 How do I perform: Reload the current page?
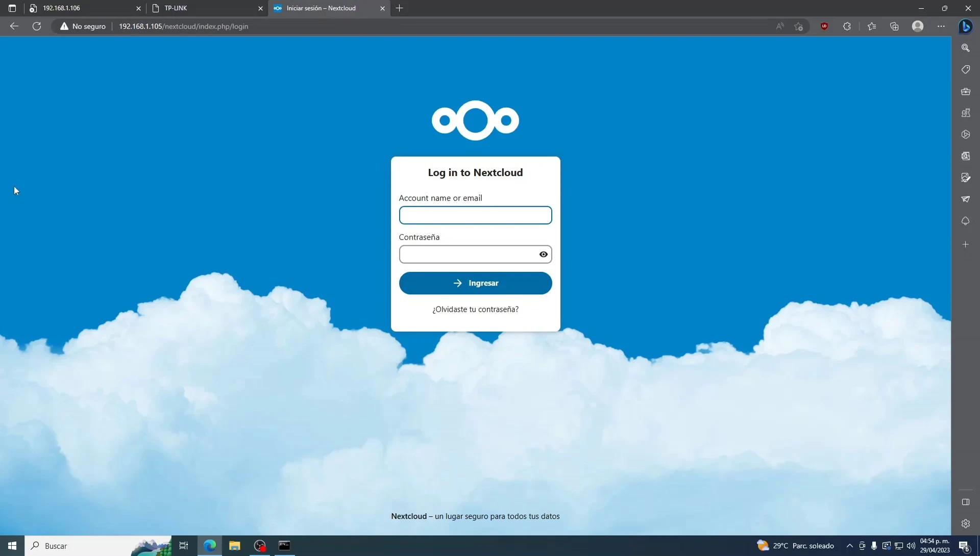point(37,26)
